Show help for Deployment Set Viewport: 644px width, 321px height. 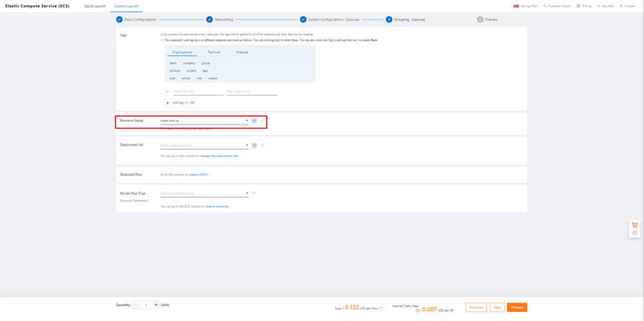click(263, 146)
